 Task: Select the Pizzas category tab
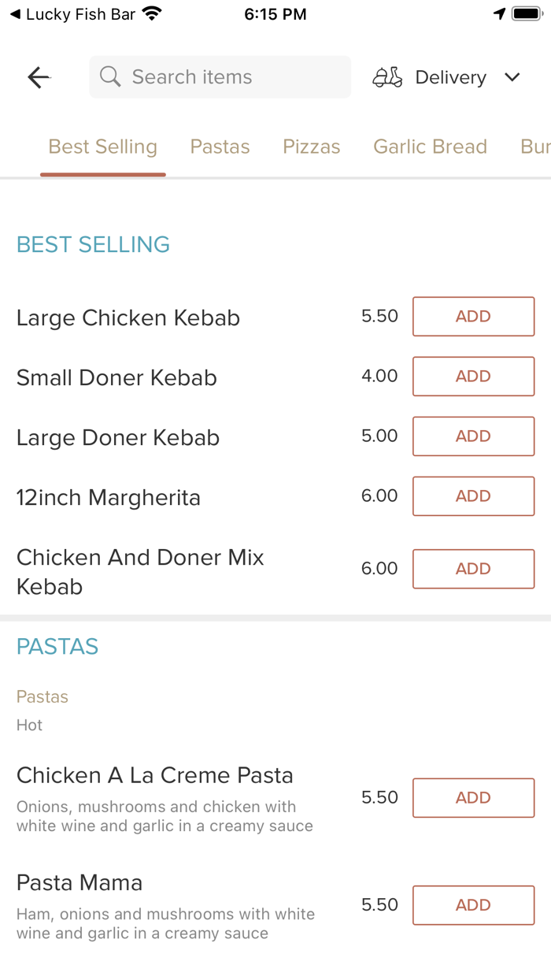coord(311,146)
